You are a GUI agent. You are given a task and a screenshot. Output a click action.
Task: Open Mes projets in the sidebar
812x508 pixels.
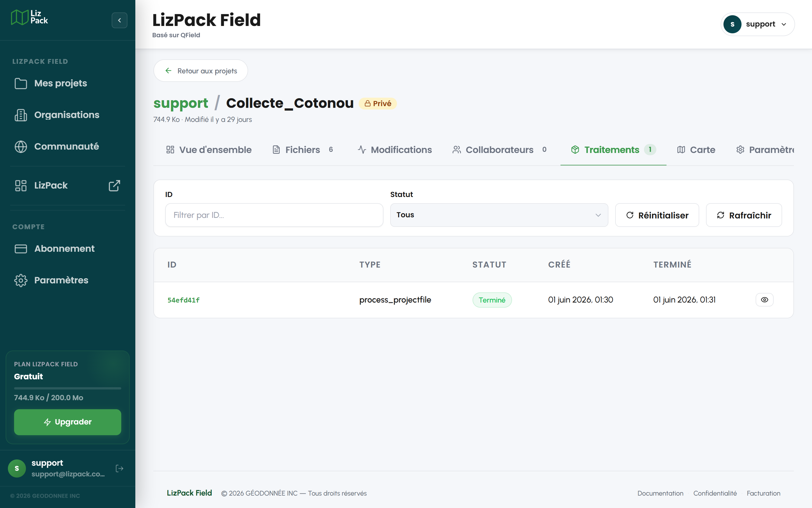click(x=67, y=83)
